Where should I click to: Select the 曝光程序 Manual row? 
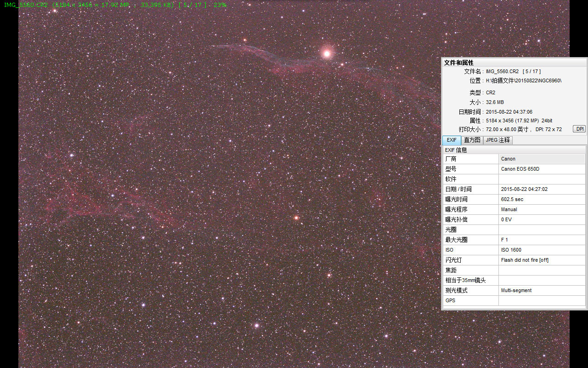[x=514, y=209]
